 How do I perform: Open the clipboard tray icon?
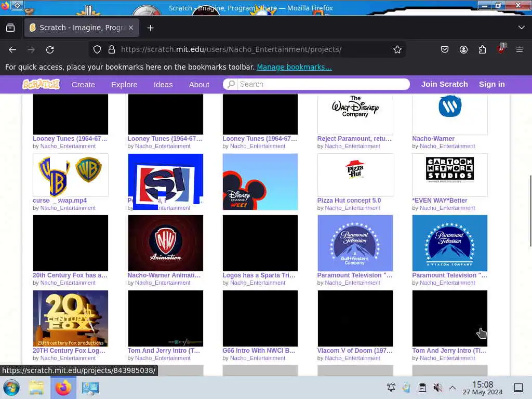[422, 388]
